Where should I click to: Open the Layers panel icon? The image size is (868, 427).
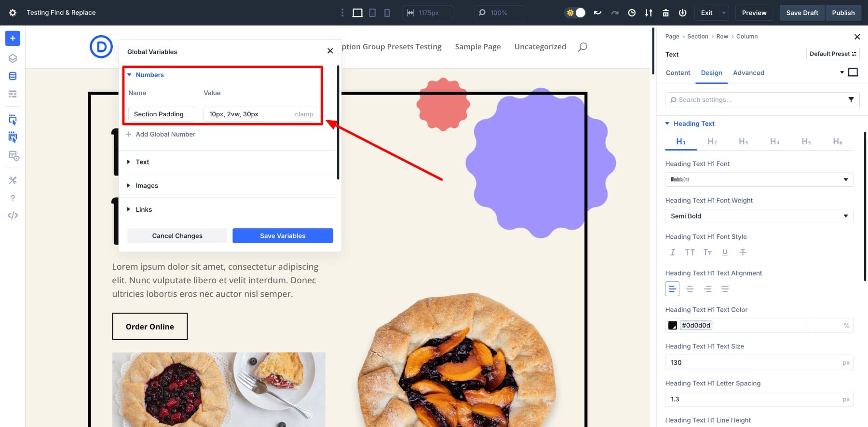(13, 58)
